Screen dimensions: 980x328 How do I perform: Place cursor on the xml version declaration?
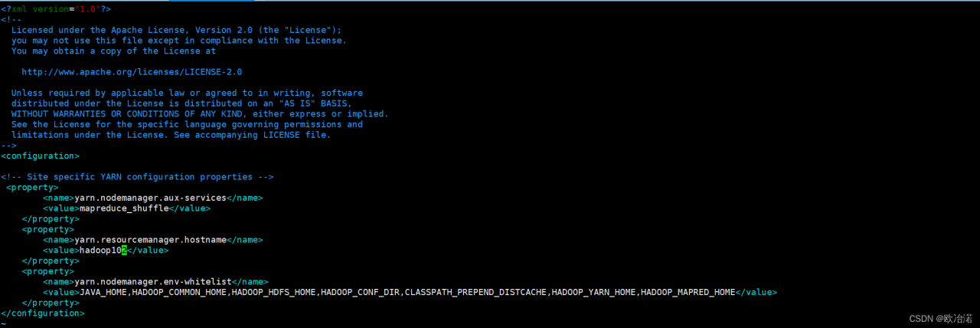tap(56, 9)
